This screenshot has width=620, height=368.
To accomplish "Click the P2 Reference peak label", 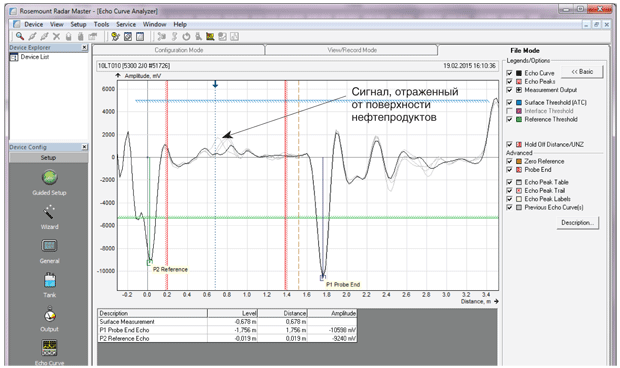I will pyautogui.click(x=170, y=270).
